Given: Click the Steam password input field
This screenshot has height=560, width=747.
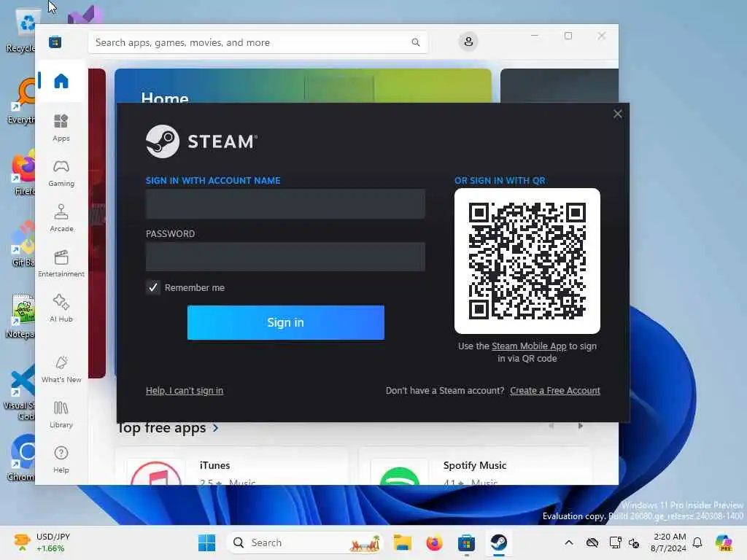Looking at the screenshot, I should tap(285, 257).
